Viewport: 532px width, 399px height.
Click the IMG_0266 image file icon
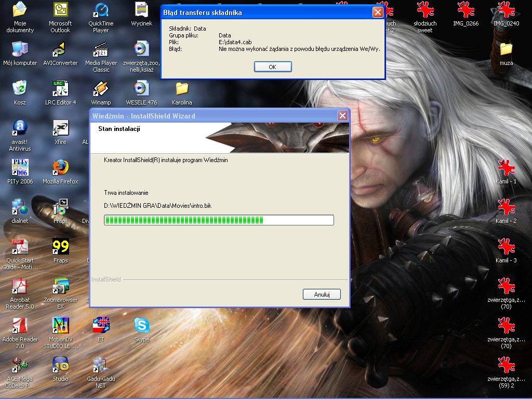click(466, 14)
